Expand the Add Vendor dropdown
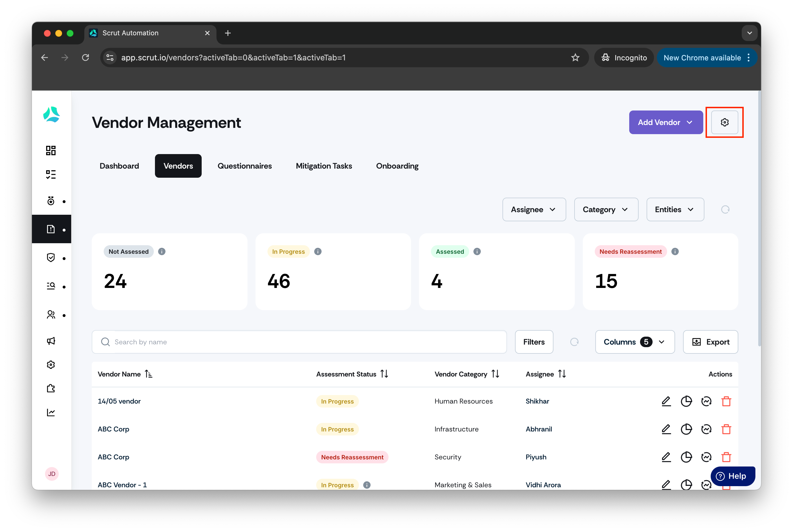Viewport: 793px width, 532px height. pyautogui.click(x=665, y=122)
